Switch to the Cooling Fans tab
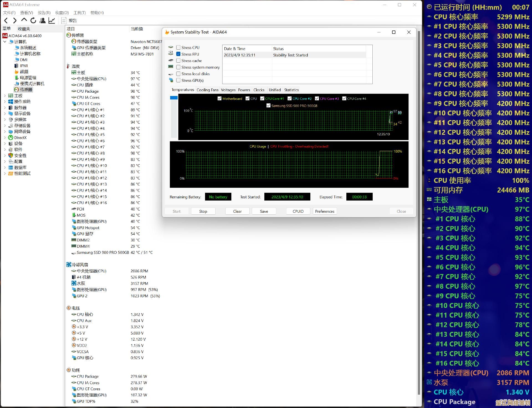Screen dimensions: 532x408 coord(207,90)
